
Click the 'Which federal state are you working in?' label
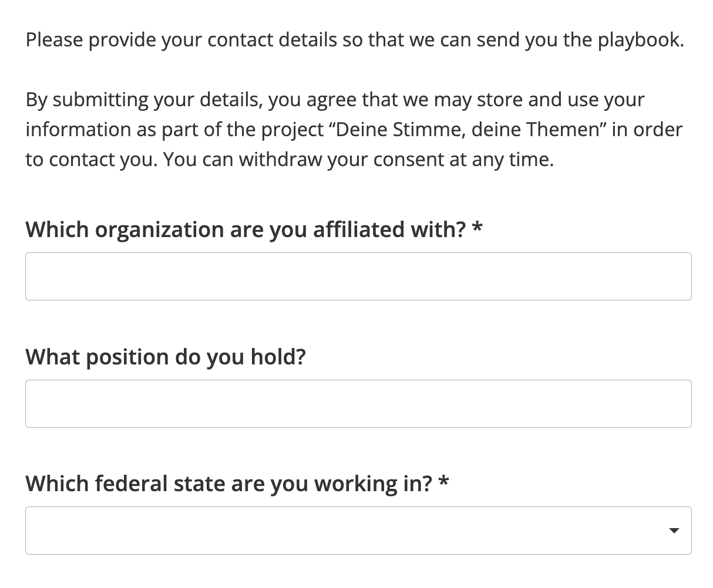(228, 483)
